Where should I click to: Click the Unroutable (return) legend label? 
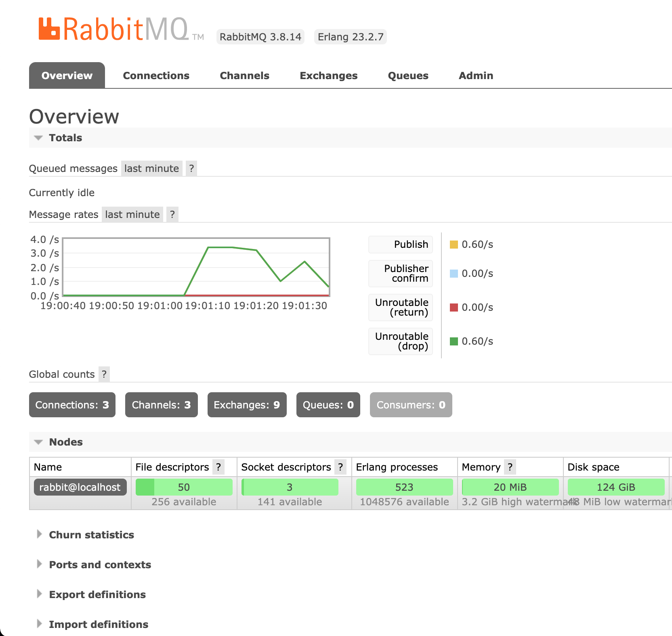coord(401,308)
